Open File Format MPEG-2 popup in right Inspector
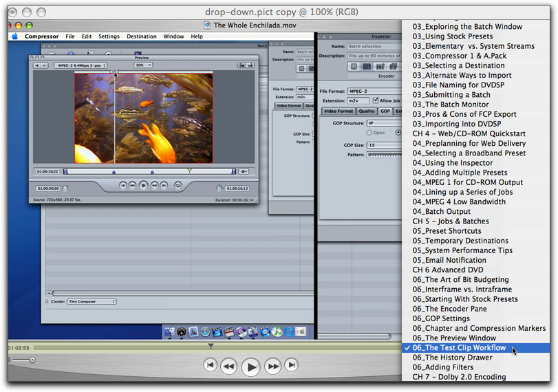 (374, 91)
